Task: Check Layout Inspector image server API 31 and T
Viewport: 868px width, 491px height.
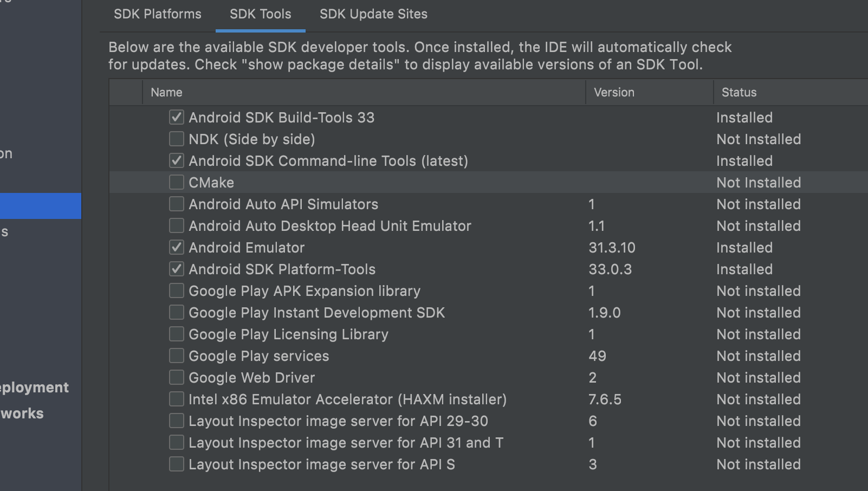Action: coord(176,442)
